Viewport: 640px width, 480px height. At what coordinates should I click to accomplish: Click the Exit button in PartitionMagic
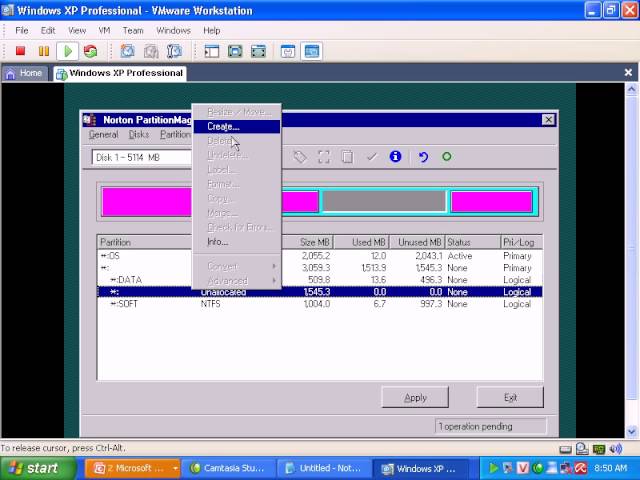coord(510,398)
